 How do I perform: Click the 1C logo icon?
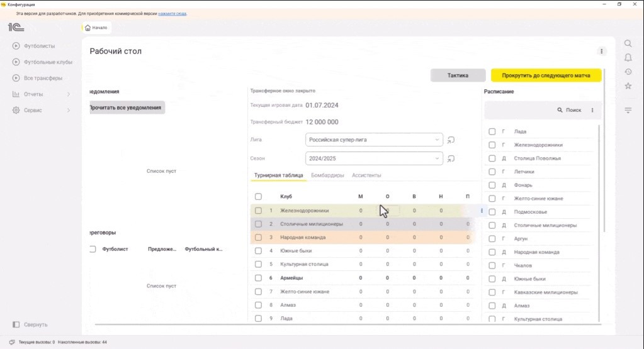(16, 27)
